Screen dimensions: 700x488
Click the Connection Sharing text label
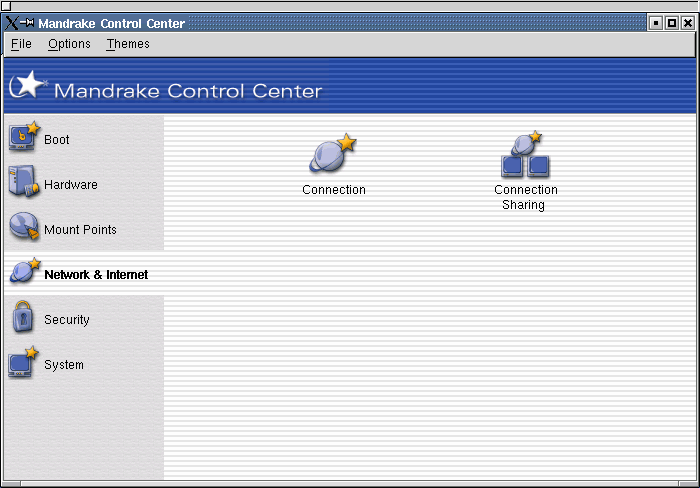click(525, 197)
